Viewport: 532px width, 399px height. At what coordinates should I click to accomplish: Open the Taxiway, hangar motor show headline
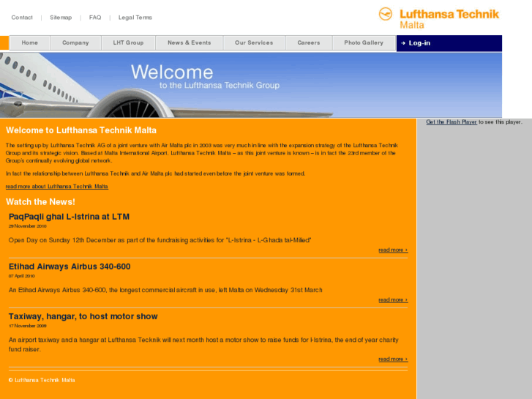click(x=83, y=316)
